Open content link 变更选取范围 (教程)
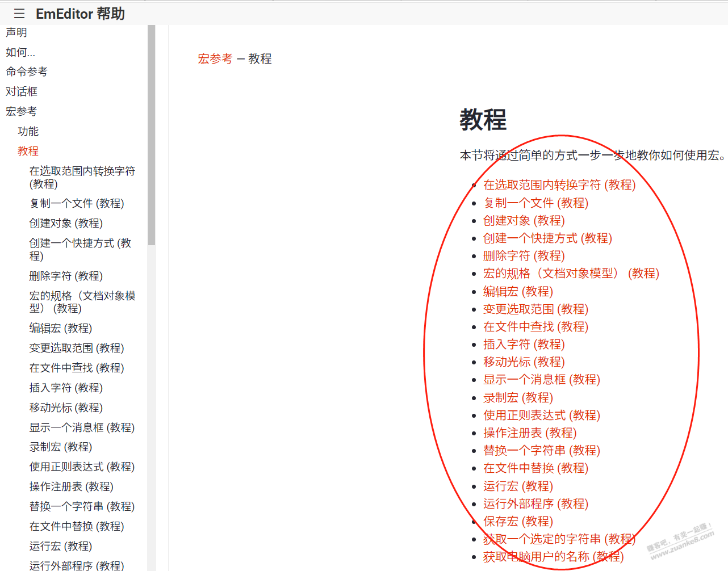 [x=536, y=309]
